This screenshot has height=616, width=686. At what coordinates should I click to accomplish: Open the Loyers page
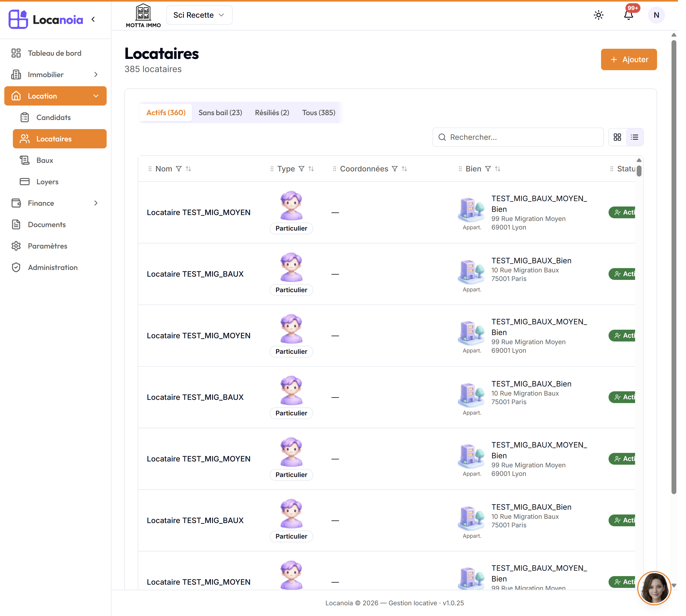pyautogui.click(x=59, y=182)
